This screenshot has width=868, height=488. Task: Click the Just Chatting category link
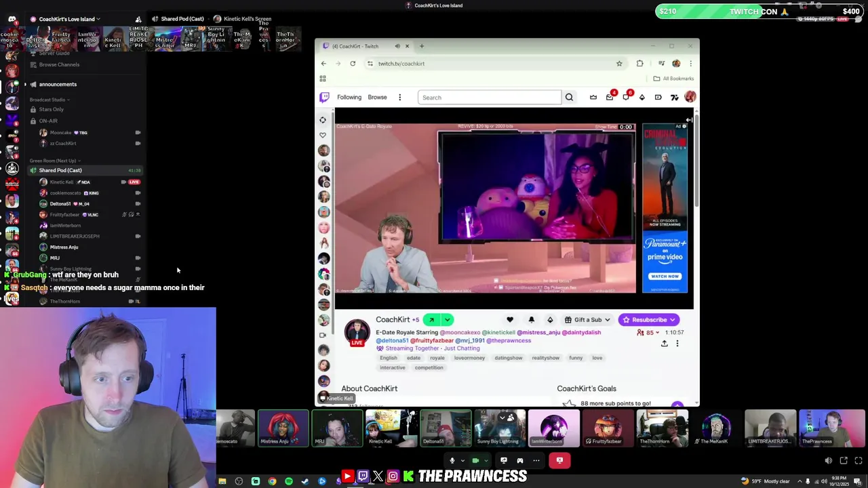463,348
